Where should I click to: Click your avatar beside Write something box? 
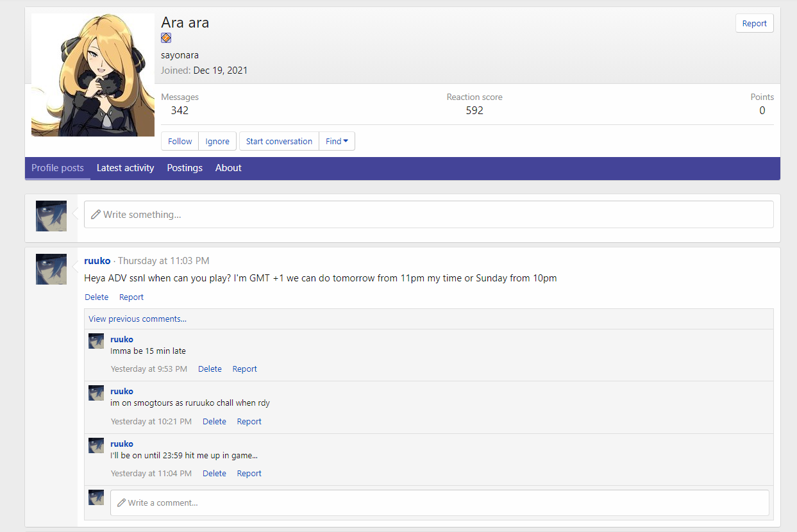coord(51,216)
